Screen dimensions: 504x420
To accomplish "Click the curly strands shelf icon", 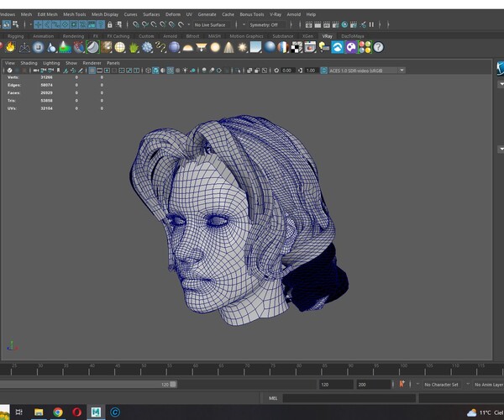I will [x=160, y=47].
